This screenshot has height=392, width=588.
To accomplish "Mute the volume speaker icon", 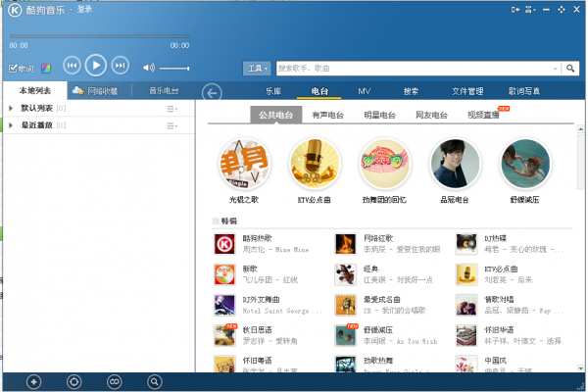I will coord(149,68).
